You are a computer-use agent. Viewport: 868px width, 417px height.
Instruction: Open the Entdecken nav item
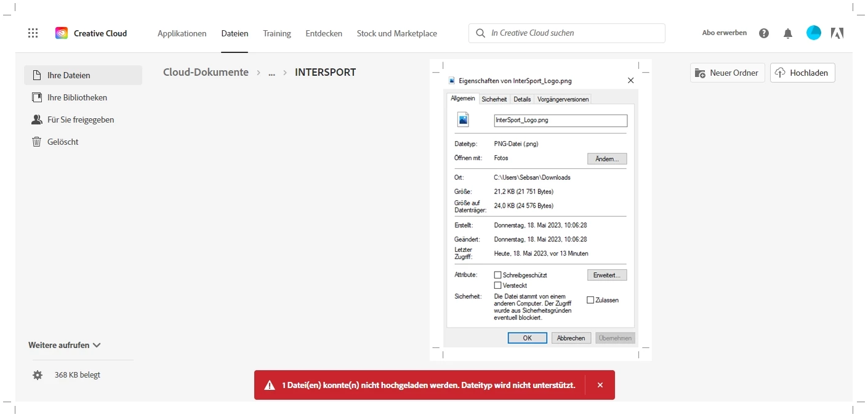tap(324, 33)
